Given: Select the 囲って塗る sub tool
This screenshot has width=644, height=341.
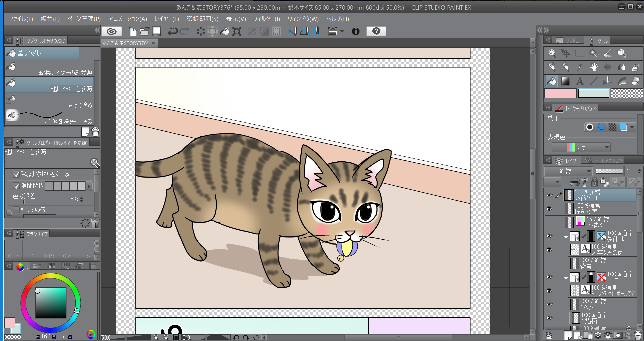Looking at the screenshot, I should [x=49, y=101].
